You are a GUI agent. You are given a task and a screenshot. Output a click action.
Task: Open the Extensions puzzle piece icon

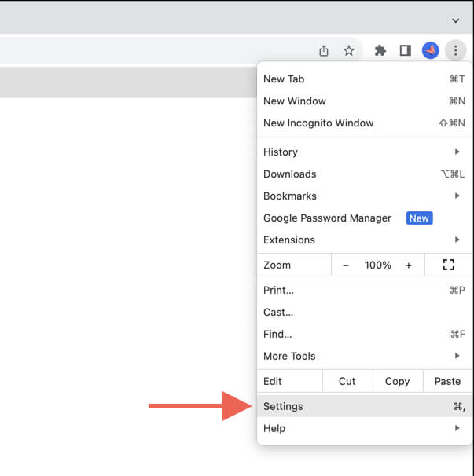(380, 51)
